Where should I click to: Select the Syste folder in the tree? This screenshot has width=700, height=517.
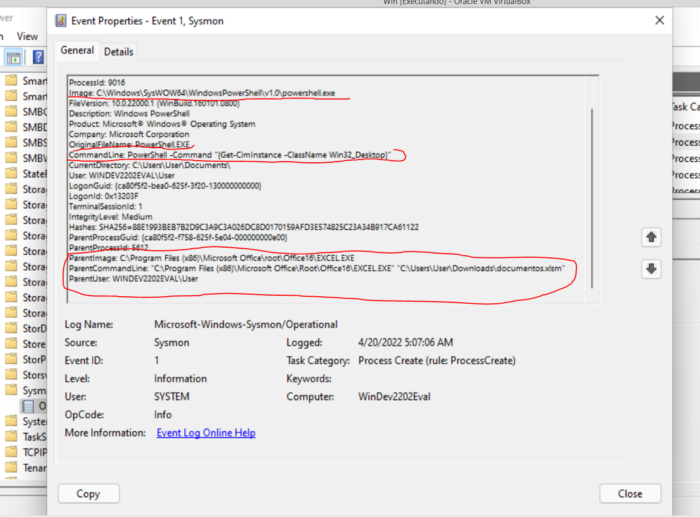tap(25, 421)
